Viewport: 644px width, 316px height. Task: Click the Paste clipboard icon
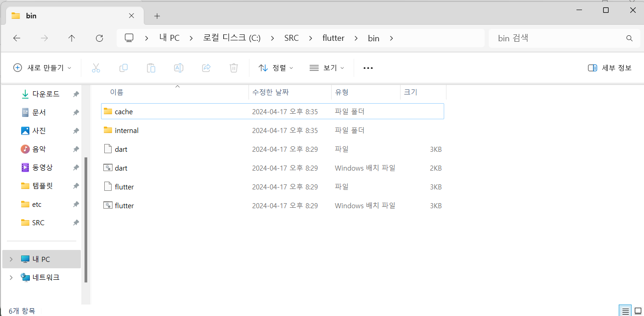(151, 68)
